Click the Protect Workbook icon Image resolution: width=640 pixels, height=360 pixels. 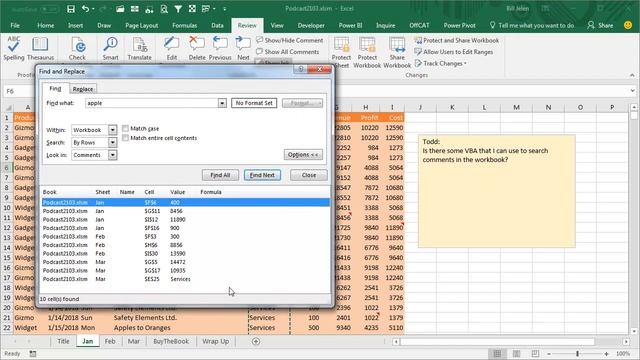coord(367,52)
